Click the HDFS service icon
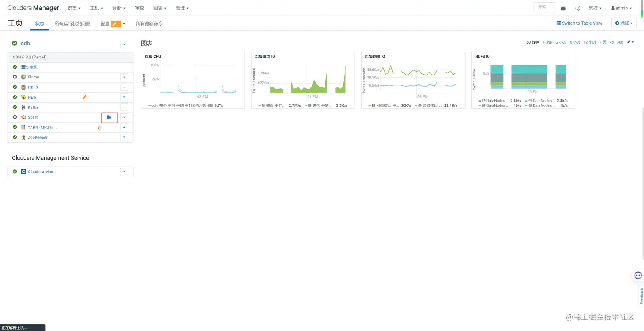The image size is (644, 331). [23, 87]
